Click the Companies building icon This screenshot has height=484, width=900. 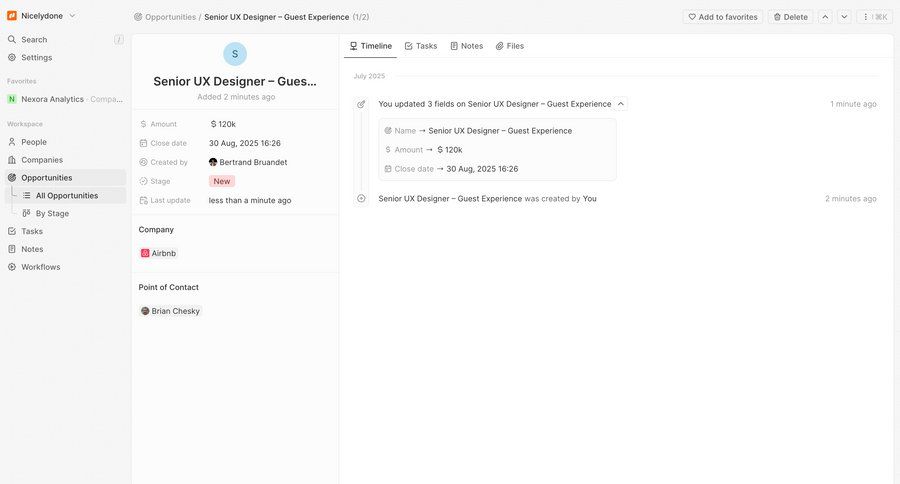[x=11, y=160]
